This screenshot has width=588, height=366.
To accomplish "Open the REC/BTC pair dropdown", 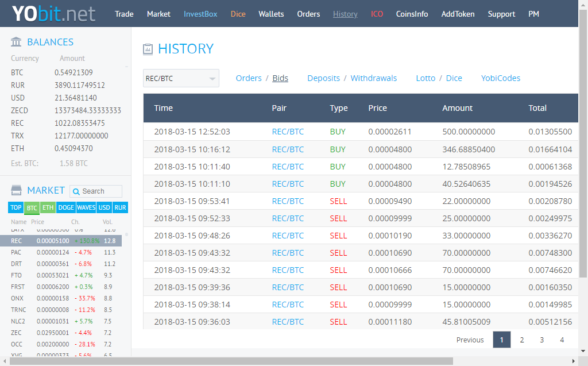I will [181, 78].
